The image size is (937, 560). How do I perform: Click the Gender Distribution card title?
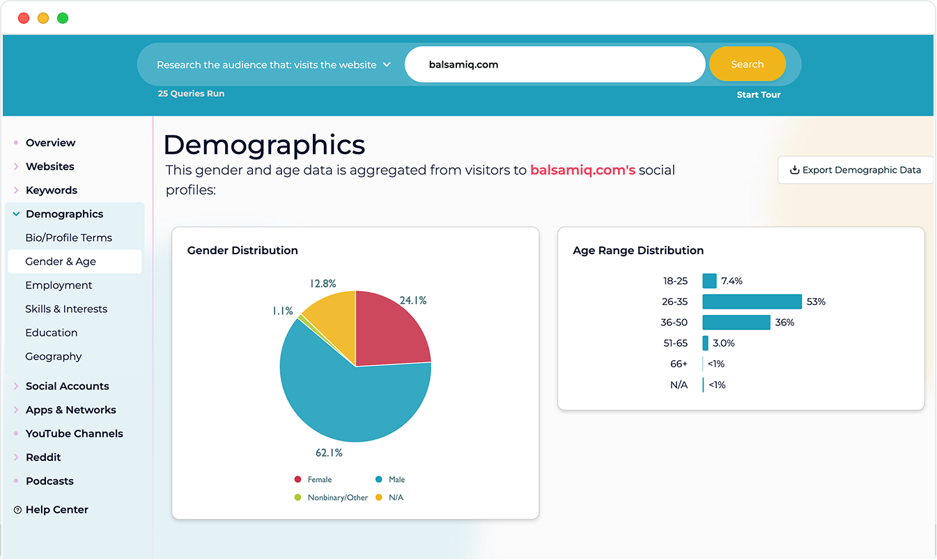242,250
